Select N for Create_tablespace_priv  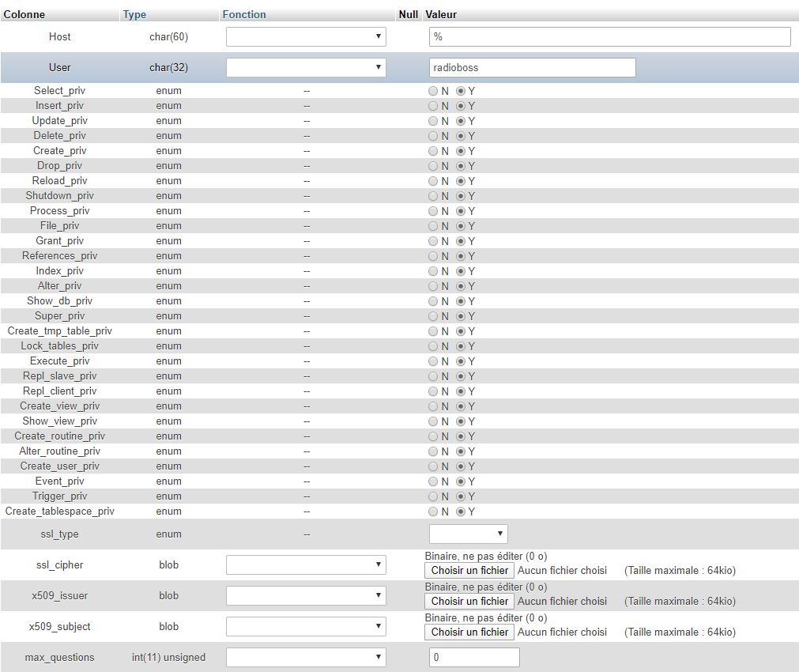point(433,512)
